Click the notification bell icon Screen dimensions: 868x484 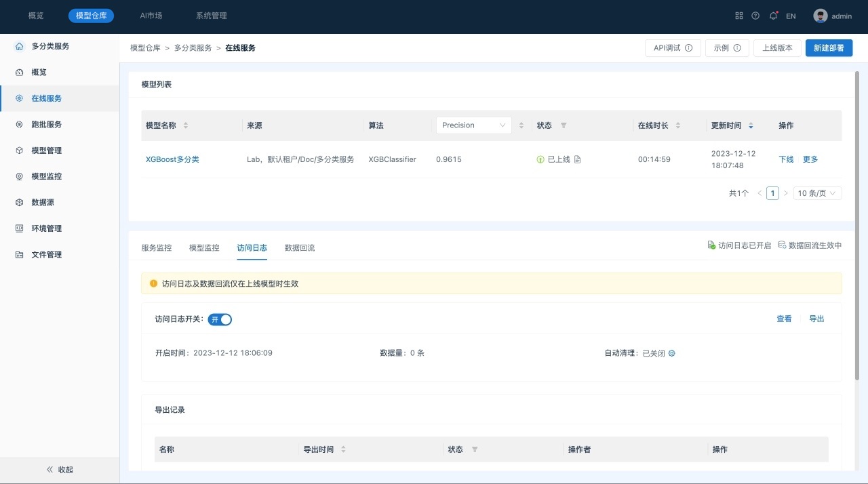click(x=773, y=16)
